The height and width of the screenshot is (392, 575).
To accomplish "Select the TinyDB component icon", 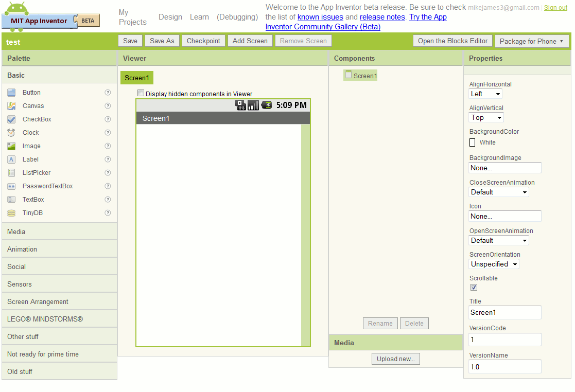I will click(x=11, y=213).
